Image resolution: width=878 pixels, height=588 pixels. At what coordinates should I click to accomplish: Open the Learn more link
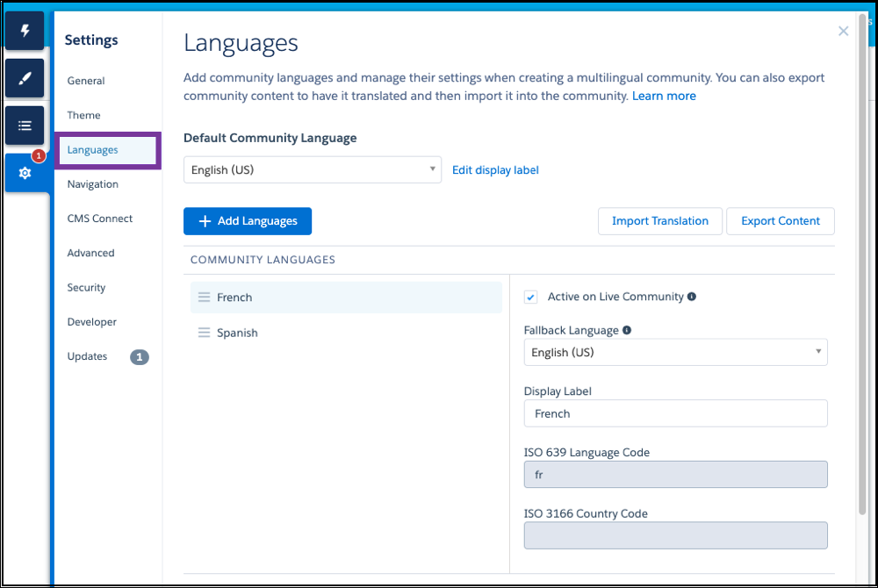point(664,96)
